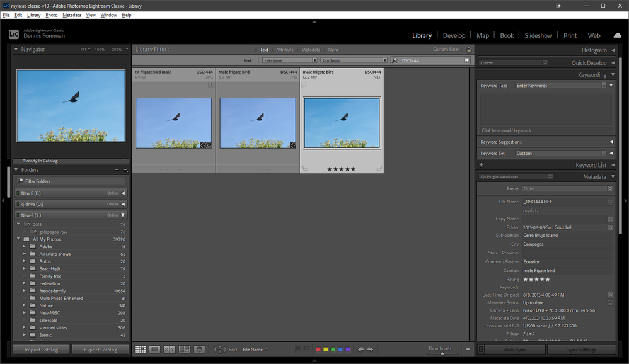This screenshot has width=629, height=364.
Task: Open Compare view (X|Y) in toolbar
Action: point(170,350)
